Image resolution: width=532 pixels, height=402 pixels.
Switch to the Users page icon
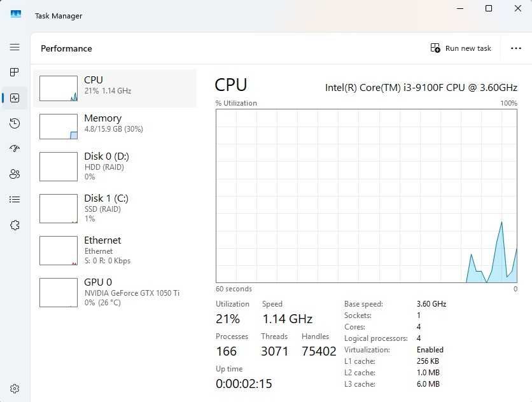point(15,174)
